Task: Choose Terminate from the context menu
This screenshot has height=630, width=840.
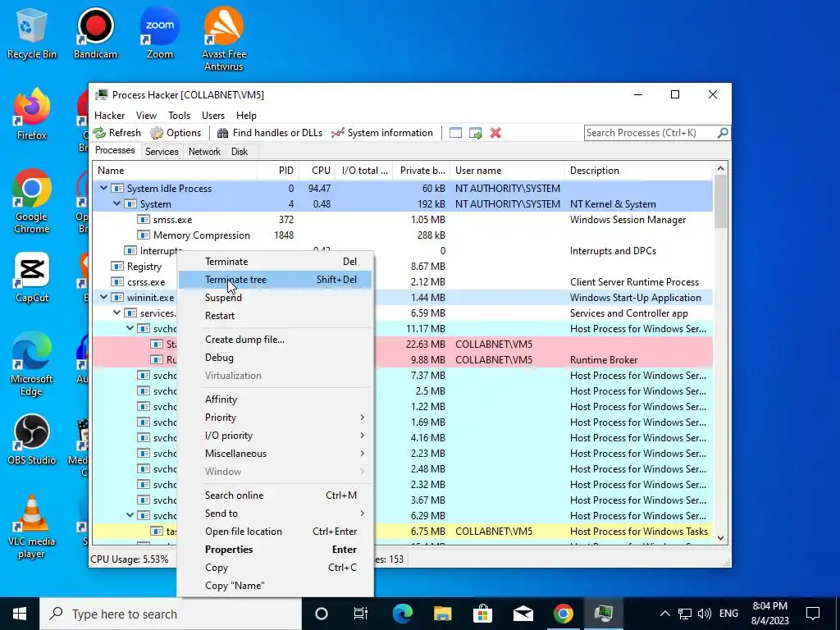Action: (x=276, y=262)
